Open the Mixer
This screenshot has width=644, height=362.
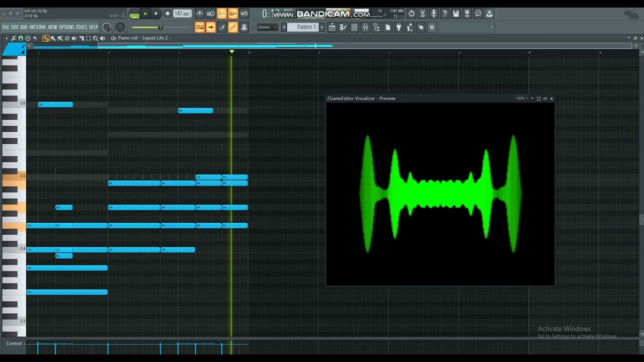click(365, 27)
